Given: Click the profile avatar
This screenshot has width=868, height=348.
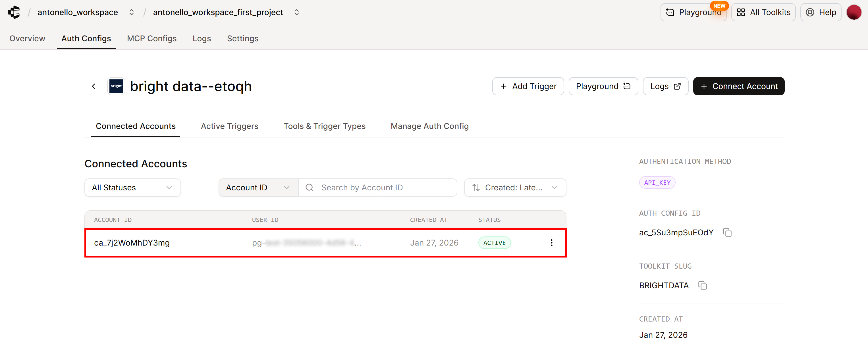Looking at the screenshot, I should (x=854, y=12).
